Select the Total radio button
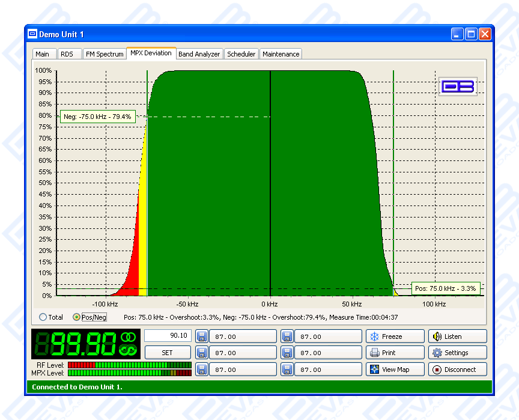519x420 pixels. click(x=43, y=317)
